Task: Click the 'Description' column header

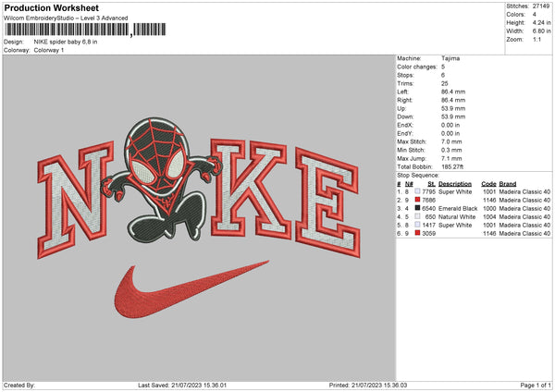Action: pos(455,184)
